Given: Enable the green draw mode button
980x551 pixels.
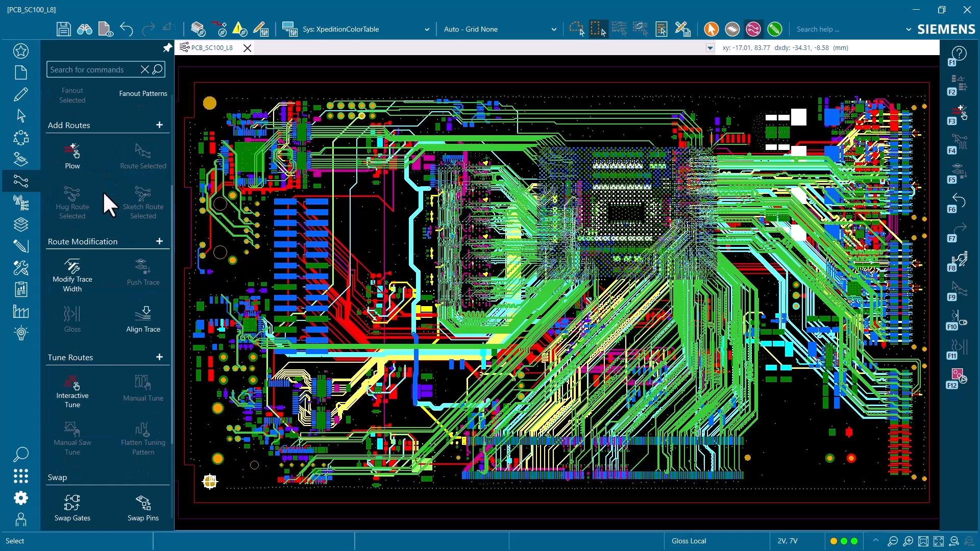Looking at the screenshot, I should point(775,29).
